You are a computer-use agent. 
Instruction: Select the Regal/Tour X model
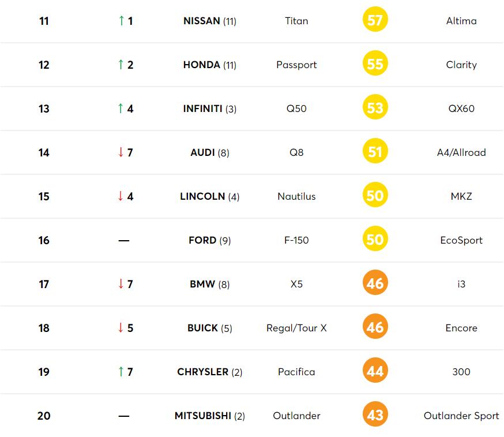[296, 328]
